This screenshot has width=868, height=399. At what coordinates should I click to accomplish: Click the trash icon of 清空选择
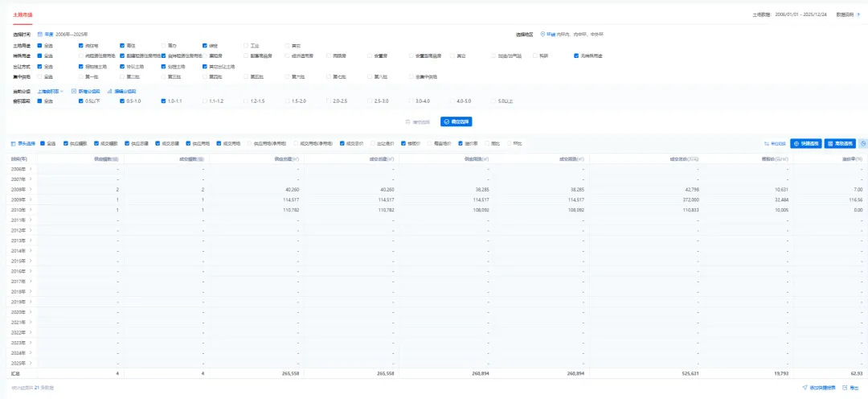(408, 121)
